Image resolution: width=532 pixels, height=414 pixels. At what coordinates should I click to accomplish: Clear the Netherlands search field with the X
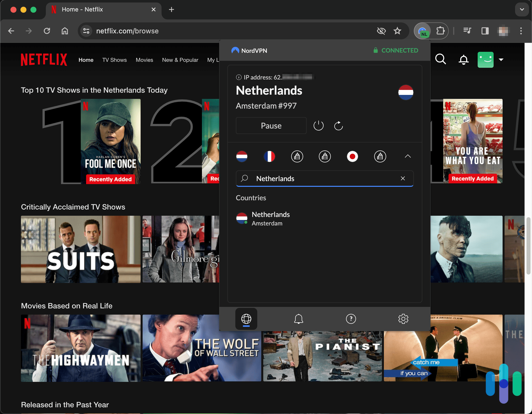click(403, 178)
